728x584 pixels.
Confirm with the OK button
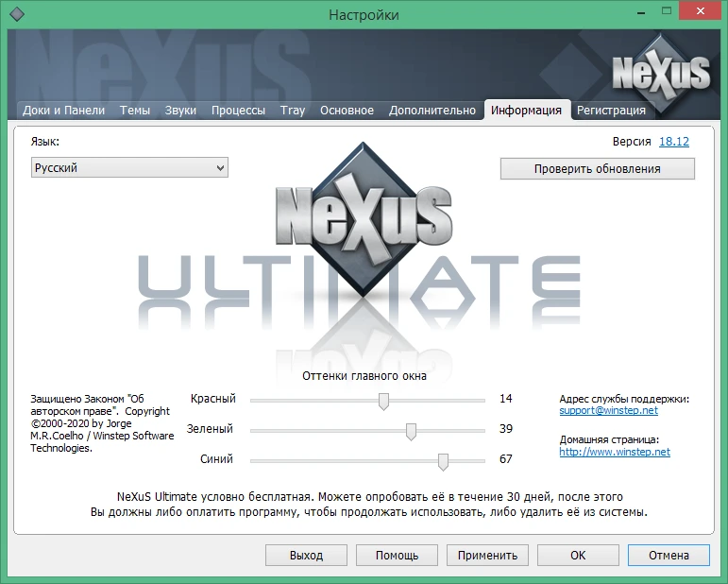point(578,556)
